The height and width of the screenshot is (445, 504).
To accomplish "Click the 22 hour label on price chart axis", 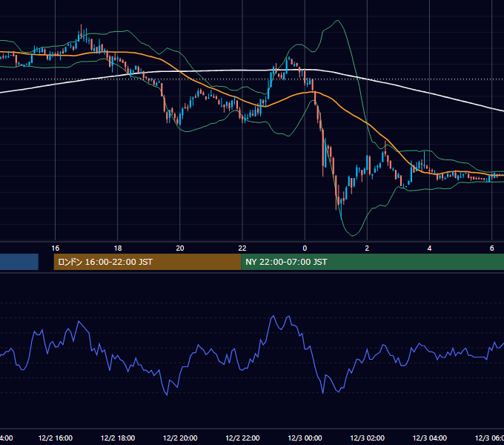I will pyautogui.click(x=242, y=248).
